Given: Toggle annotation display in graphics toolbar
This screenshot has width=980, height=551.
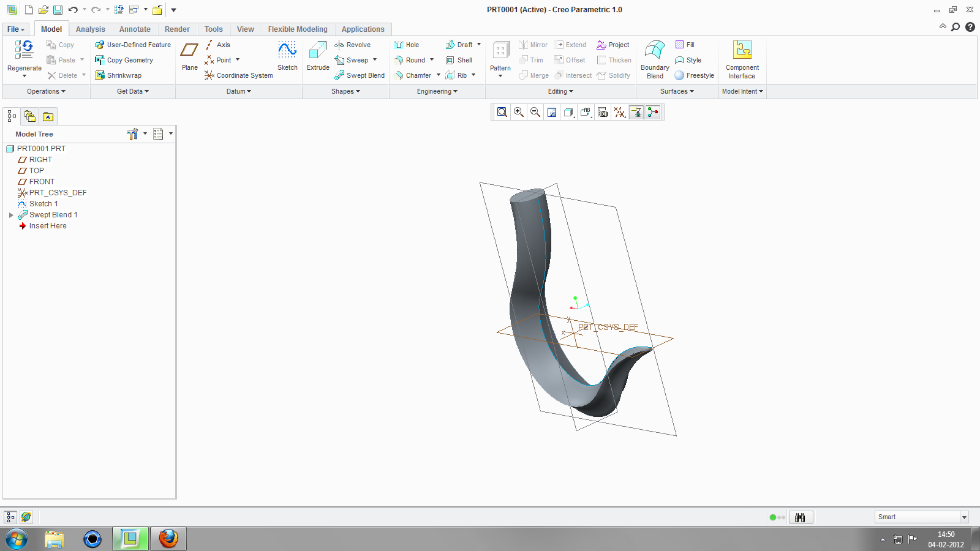Looking at the screenshot, I should tap(636, 112).
